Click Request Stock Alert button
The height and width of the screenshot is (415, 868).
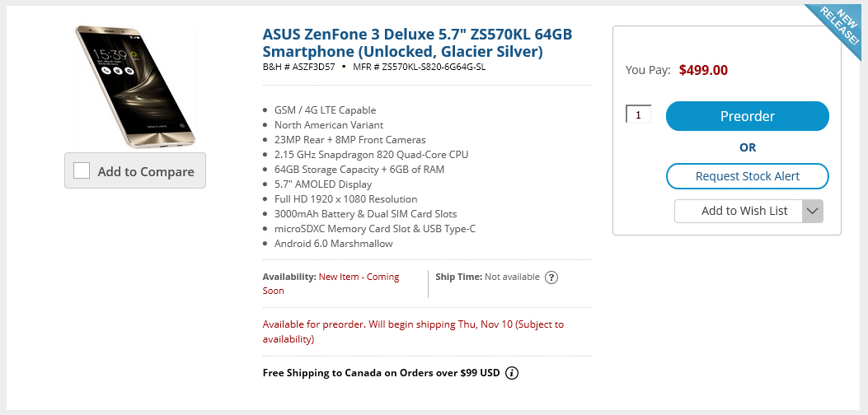(747, 176)
